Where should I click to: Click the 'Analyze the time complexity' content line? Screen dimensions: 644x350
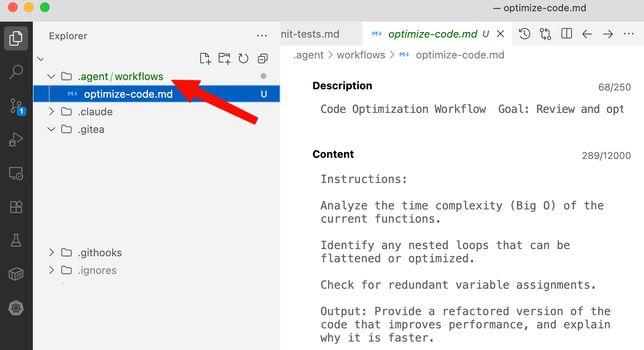pyautogui.click(x=462, y=212)
